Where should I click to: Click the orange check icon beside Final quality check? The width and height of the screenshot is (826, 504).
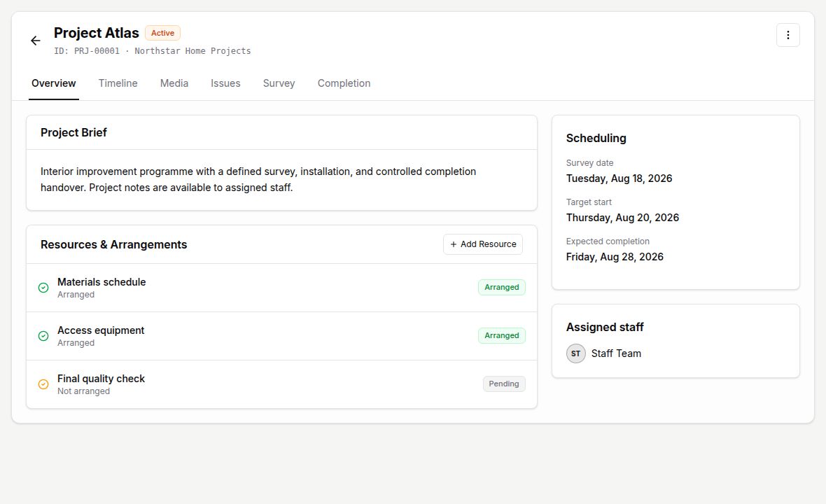(43, 384)
